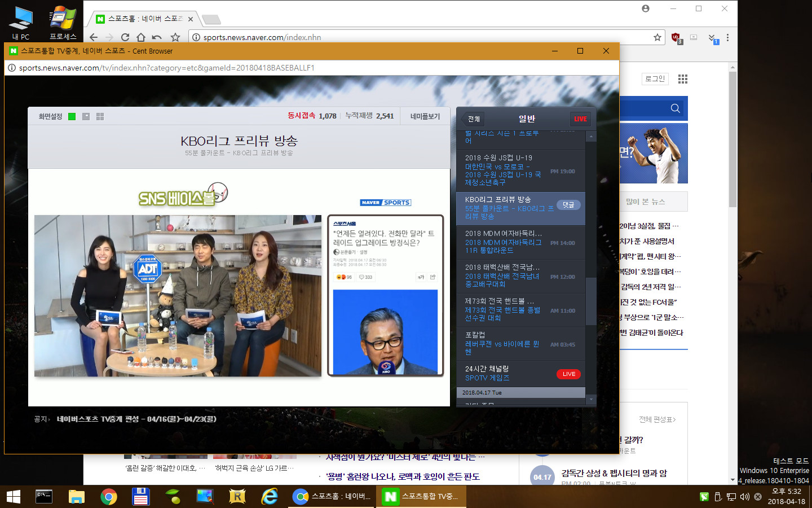812x508 pixels.
Task: Click 로그인 button on Naver sports page
Action: pyautogui.click(x=655, y=78)
